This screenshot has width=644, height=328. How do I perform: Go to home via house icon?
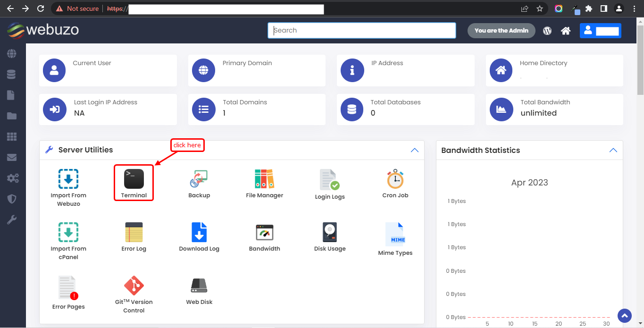click(566, 31)
